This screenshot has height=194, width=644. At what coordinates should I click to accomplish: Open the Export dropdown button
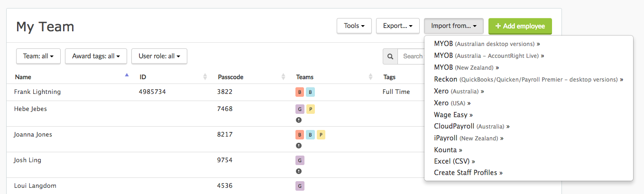[x=397, y=26]
